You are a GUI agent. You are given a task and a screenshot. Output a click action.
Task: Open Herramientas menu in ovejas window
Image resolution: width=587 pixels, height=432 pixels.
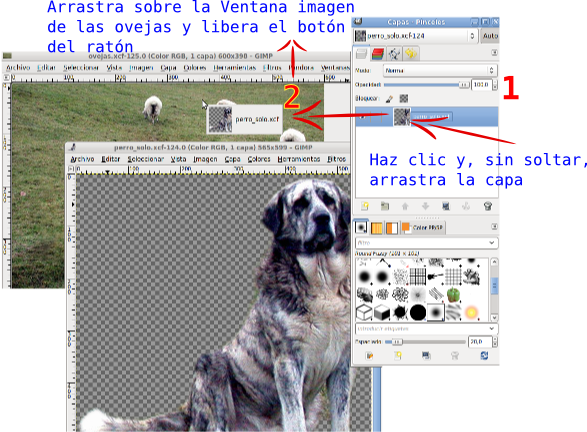[x=234, y=68]
